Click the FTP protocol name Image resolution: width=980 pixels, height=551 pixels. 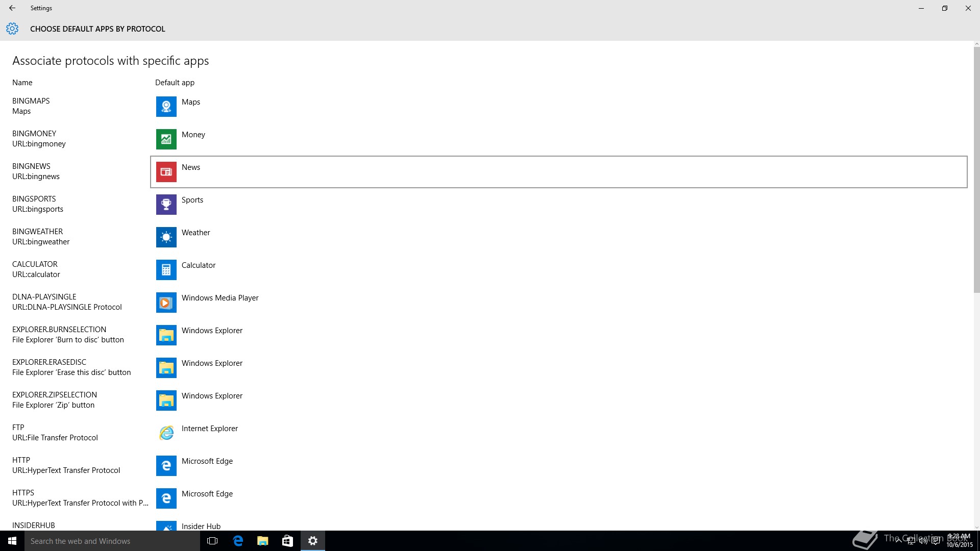pos(18,428)
